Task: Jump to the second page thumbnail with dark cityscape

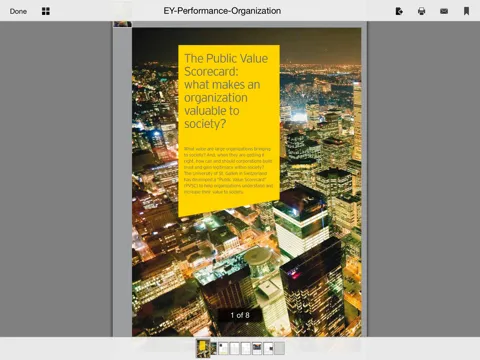Action: pyautogui.click(x=214, y=348)
